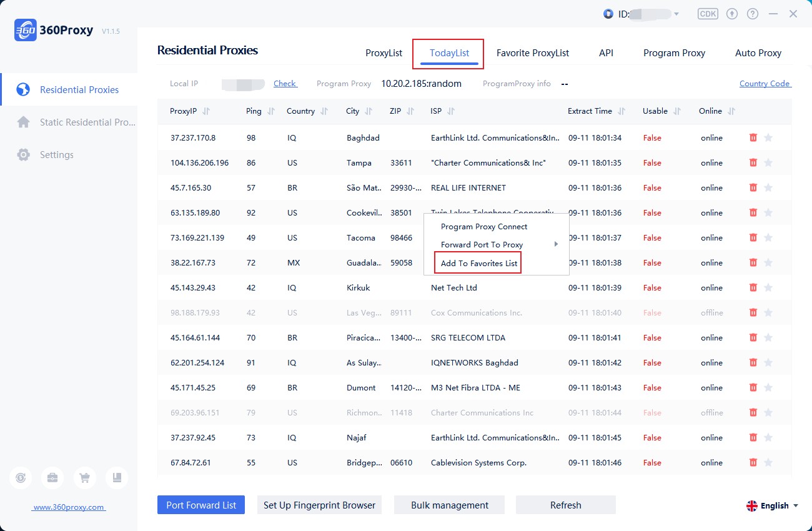Click the Net Tech Ltd ISP cell
The height and width of the screenshot is (531, 812).
[454, 288]
